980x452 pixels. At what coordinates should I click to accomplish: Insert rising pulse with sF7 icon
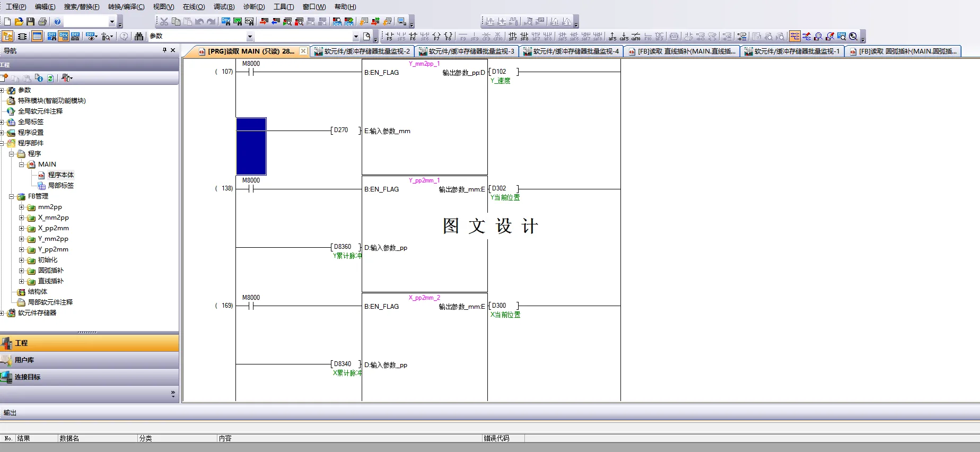(513, 36)
